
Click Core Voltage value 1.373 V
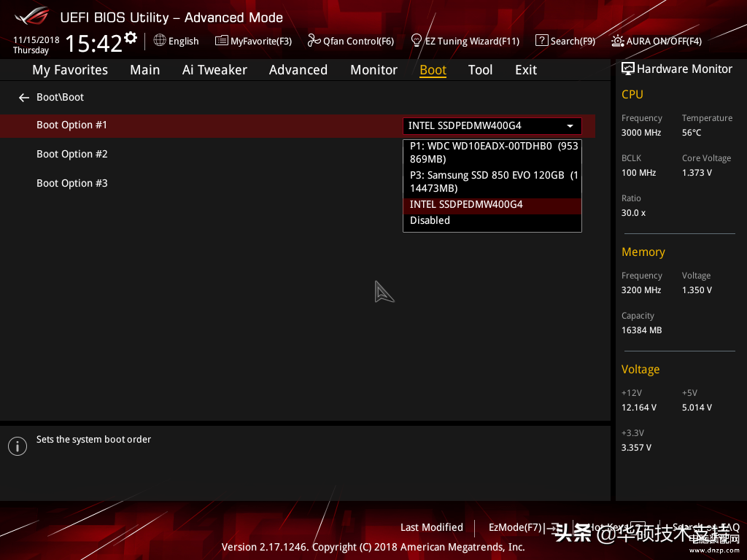point(697,172)
